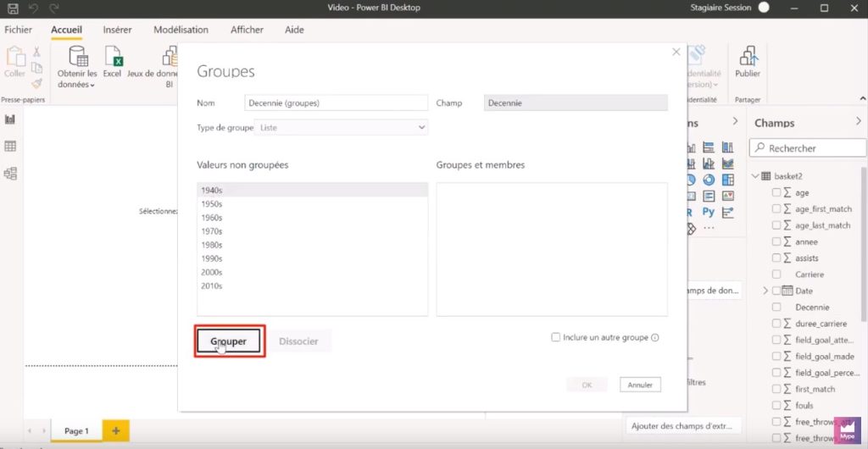Viewport: 868px width, 449px height.
Task: Select the key influencers visual
Action: [x=727, y=212]
